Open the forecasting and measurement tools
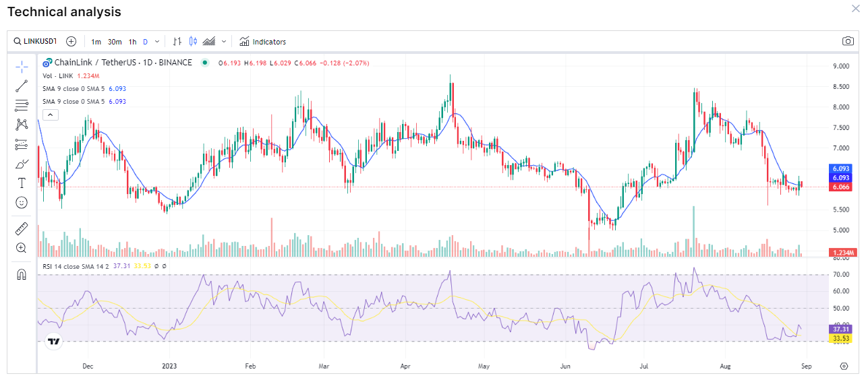The image size is (868, 380). (x=22, y=144)
